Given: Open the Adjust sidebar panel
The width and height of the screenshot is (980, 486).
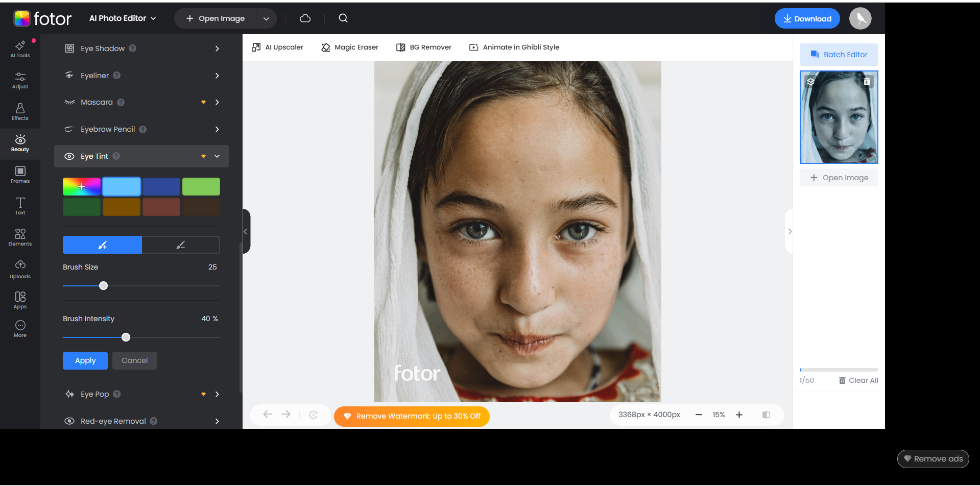Looking at the screenshot, I should click(x=20, y=80).
